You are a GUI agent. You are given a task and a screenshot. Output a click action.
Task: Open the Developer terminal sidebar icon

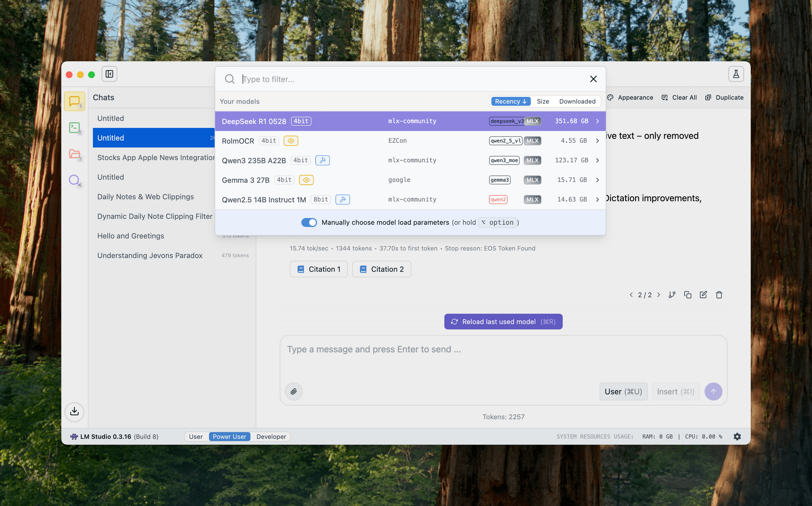point(75,128)
